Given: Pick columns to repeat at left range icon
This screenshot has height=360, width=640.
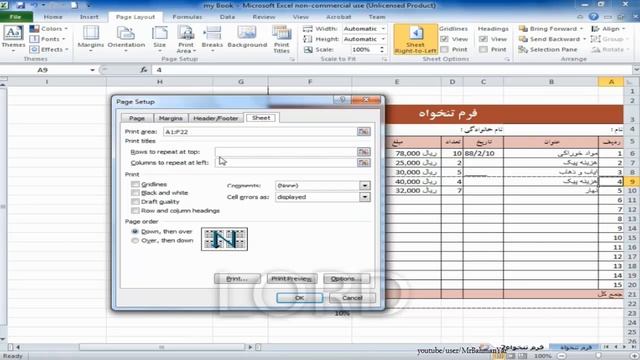Looking at the screenshot, I should (363, 162).
